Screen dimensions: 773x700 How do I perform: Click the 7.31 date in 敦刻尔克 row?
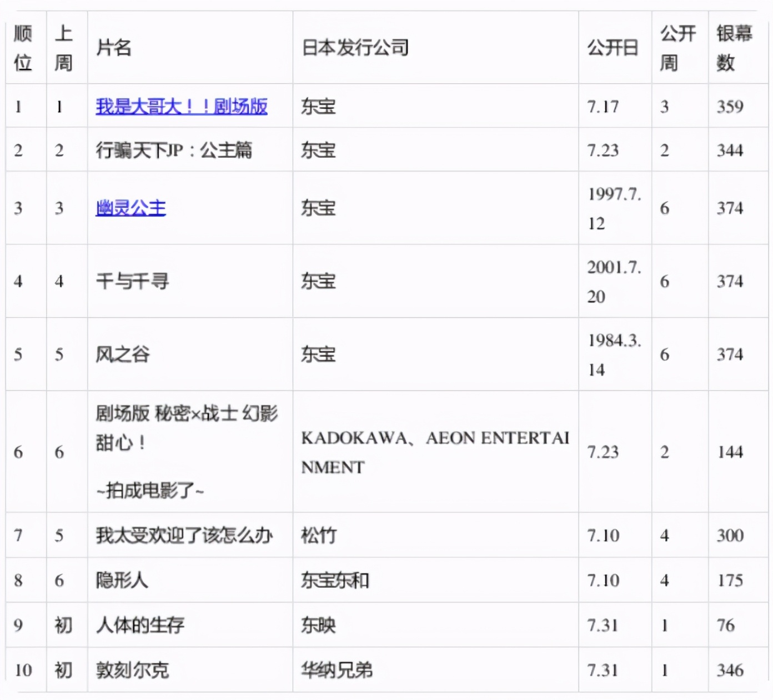(603, 671)
